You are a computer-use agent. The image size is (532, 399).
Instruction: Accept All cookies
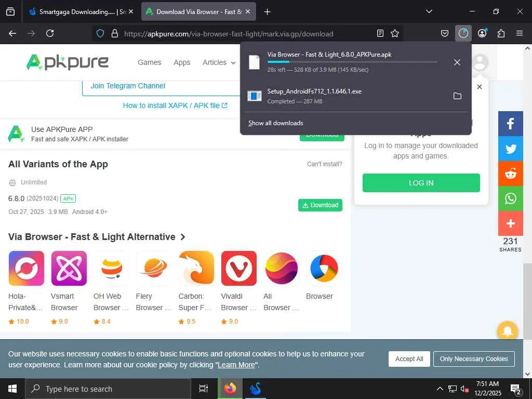pos(409,359)
